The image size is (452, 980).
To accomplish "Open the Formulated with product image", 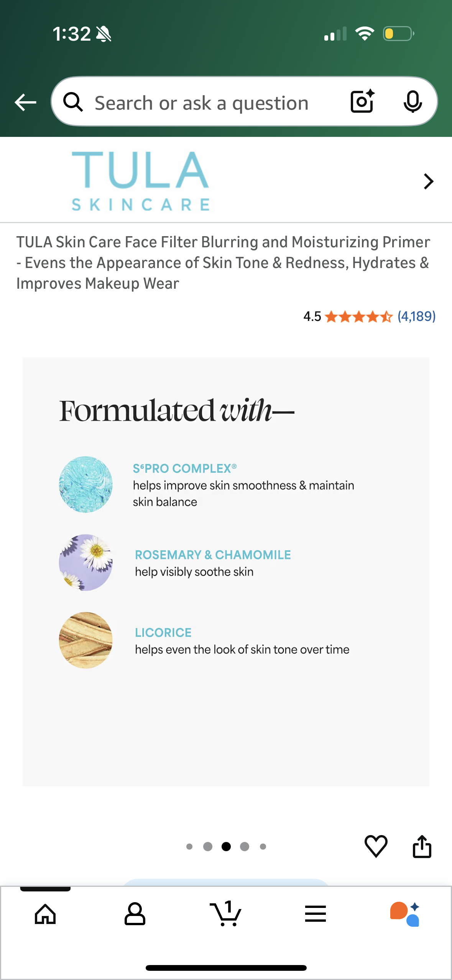I will pos(226,571).
